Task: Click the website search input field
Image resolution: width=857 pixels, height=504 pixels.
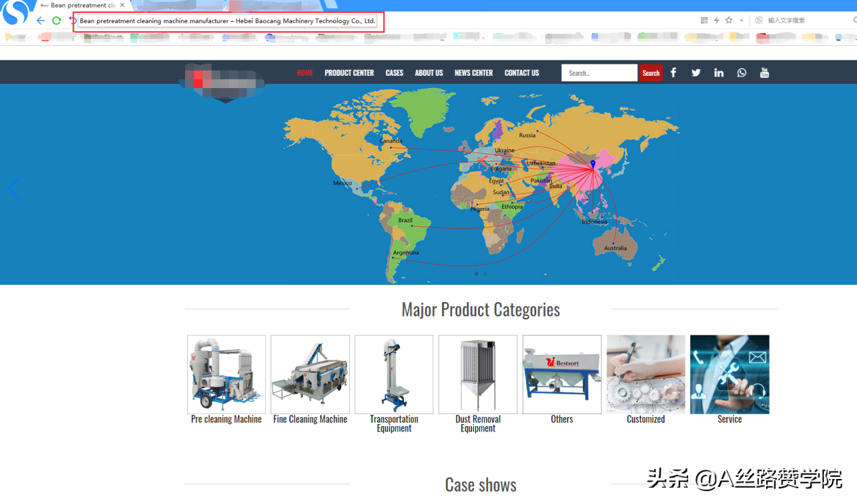Action: click(x=599, y=73)
